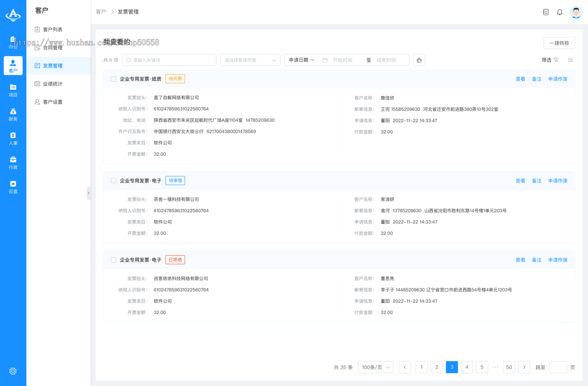Click 申请作废 for the 已拒绝 invoice
588x386 pixels.
(558, 260)
